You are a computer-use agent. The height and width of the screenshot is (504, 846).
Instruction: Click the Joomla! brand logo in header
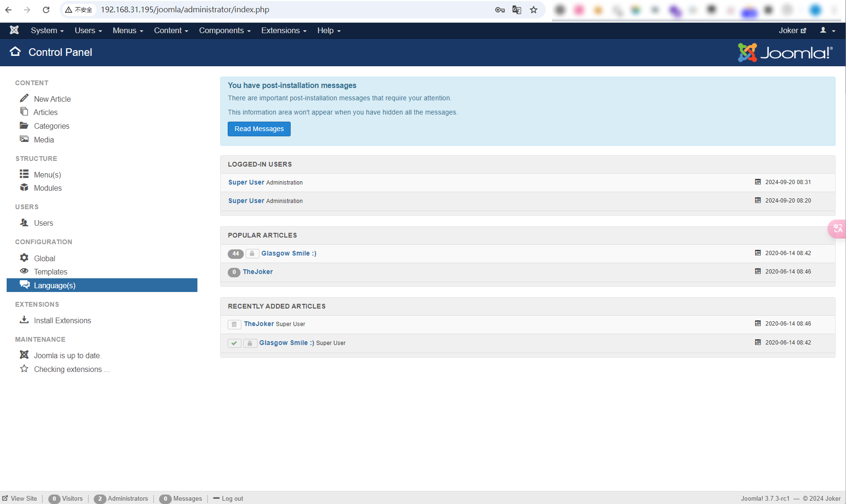pos(784,53)
